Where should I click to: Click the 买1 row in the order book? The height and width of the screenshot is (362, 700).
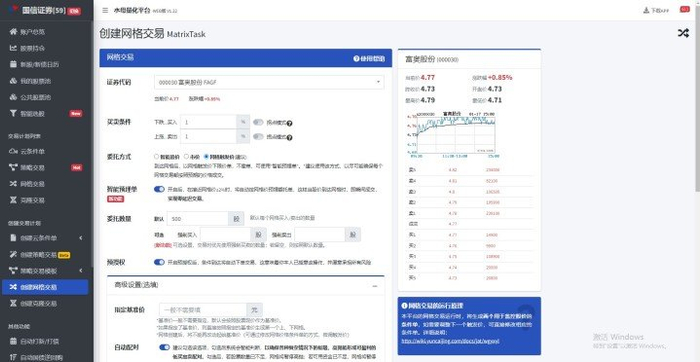(x=470, y=235)
